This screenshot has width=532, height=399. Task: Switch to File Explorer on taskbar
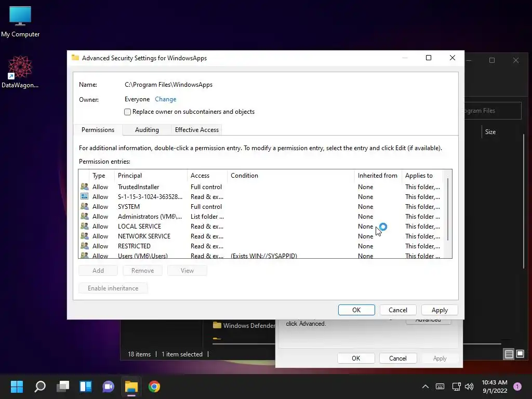131,387
